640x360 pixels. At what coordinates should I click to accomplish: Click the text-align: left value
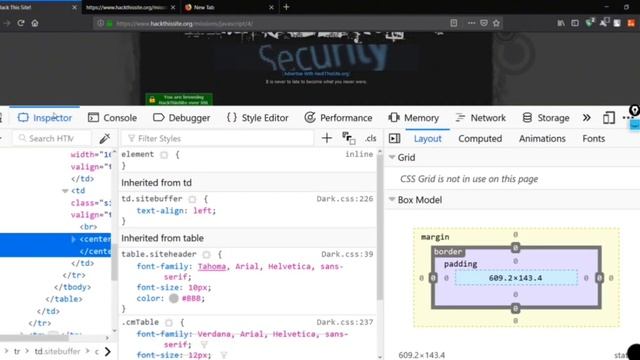[x=203, y=211]
